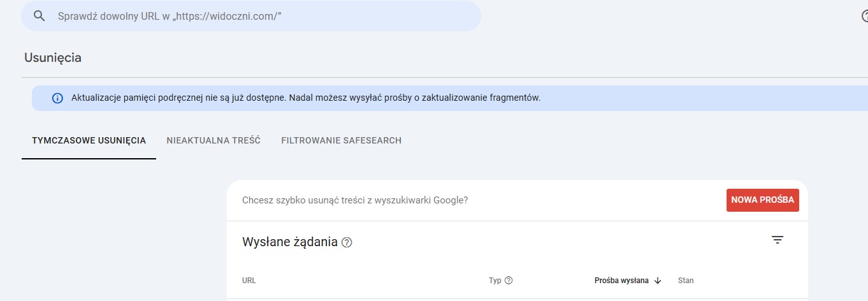
Task: Click the magnifier icon in the URL search bar
Action: [40, 16]
